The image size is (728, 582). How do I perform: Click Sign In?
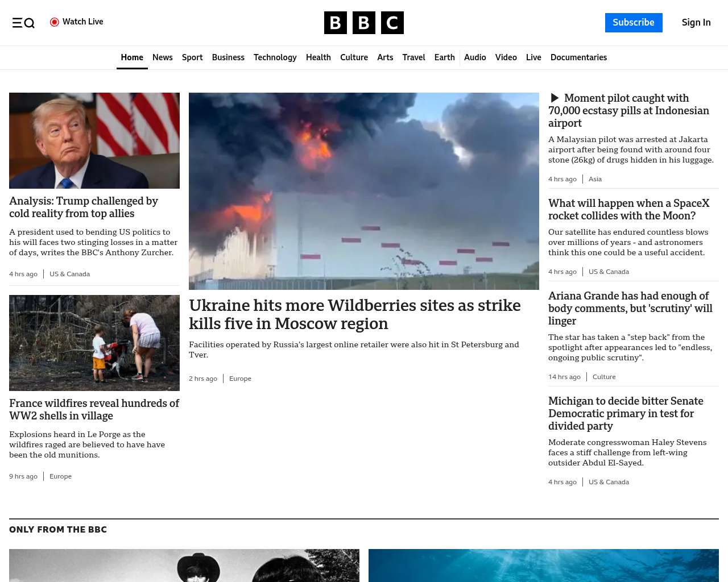coord(696,23)
